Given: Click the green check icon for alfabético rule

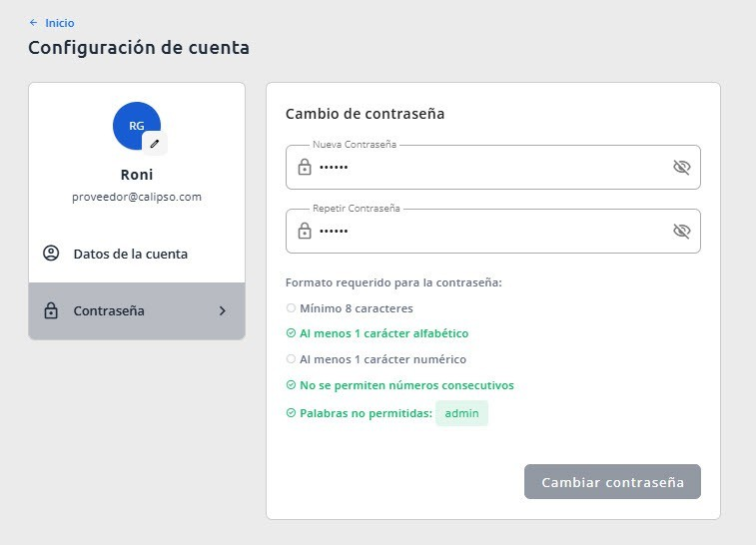Looking at the screenshot, I should (x=291, y=333).
